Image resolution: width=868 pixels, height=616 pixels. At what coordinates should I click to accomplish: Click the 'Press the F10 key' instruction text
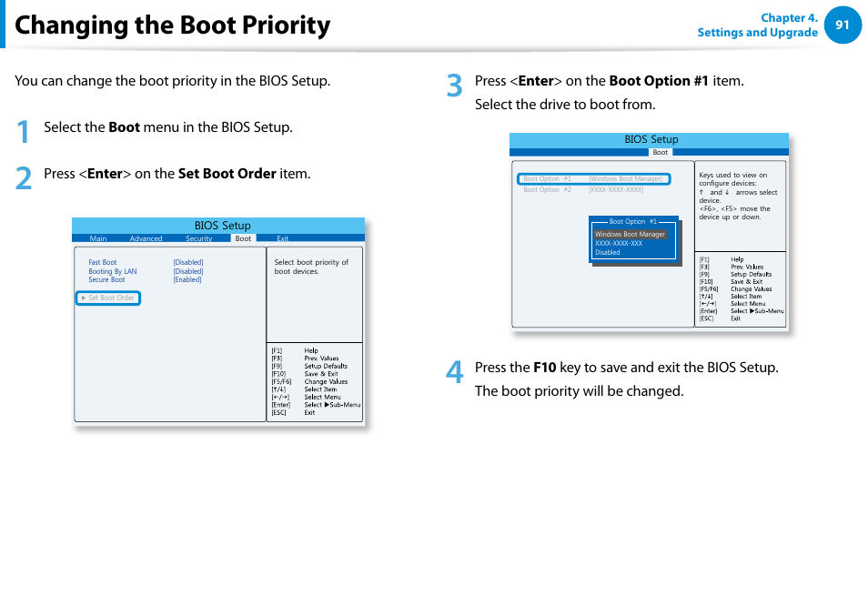pyautogui.click(x=627, y=368)
